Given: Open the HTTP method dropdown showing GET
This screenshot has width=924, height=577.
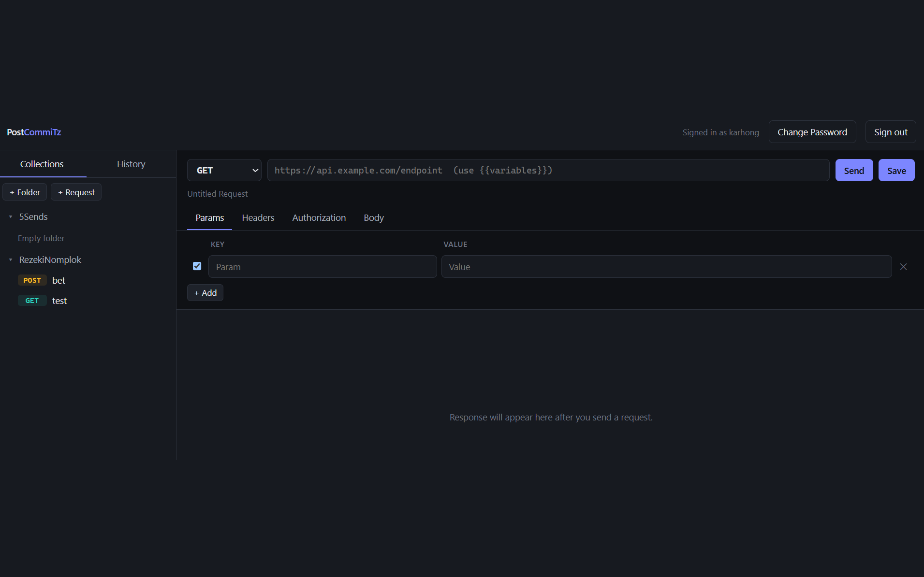Looking at the screenshot, I should (x=224, y=170).
